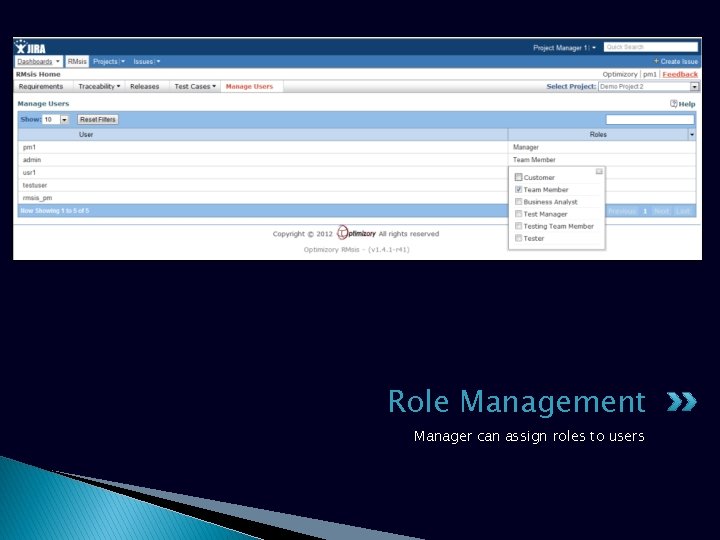The width and height of the screenshot is (720, 540).
Task: Click the Roles column header
Action: [x=598, y=135]
